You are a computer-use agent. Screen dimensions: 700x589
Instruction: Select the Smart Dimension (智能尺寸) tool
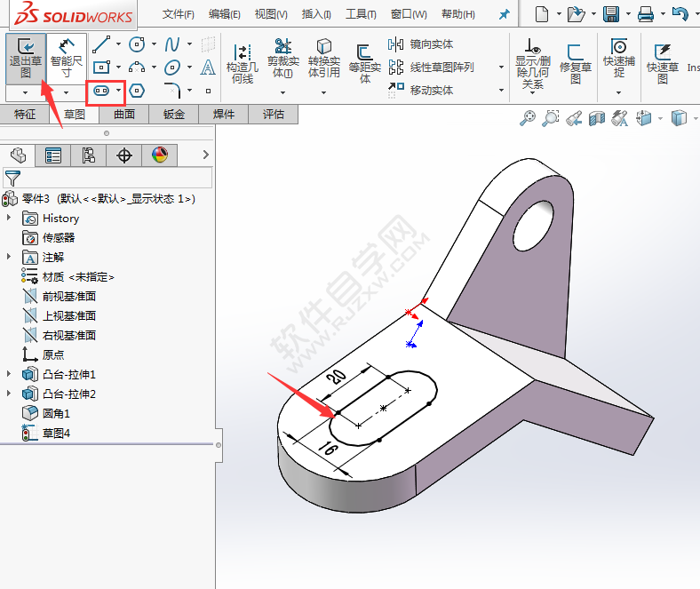click(x=66, y=59)
